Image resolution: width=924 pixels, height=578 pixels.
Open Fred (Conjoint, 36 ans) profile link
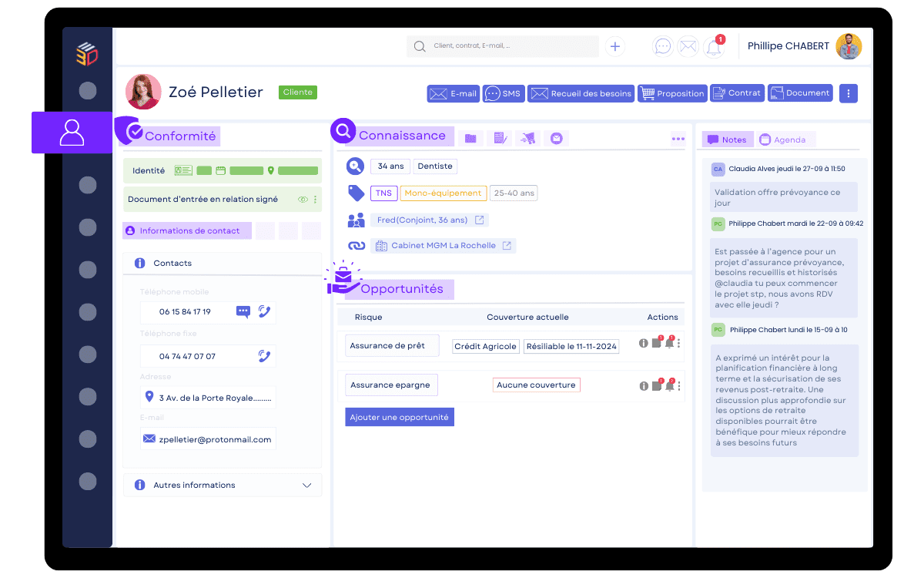429,219
